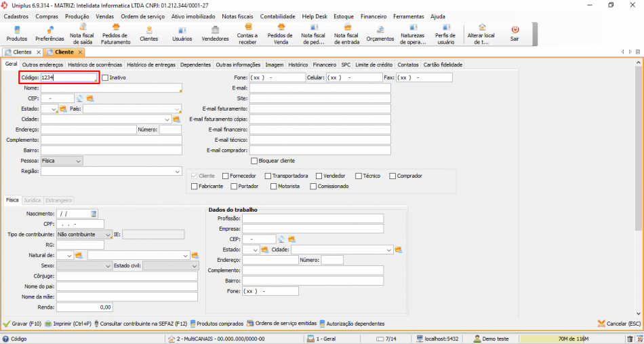Screen dimensions: 644x344
Task: Open Produtos from the toolbar
Action: point(17,34)
